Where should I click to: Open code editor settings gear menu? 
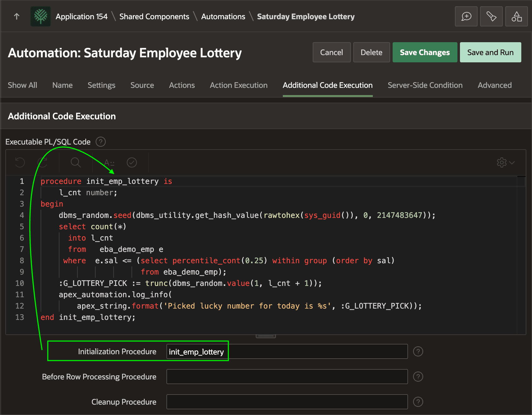tap(506, 162)
